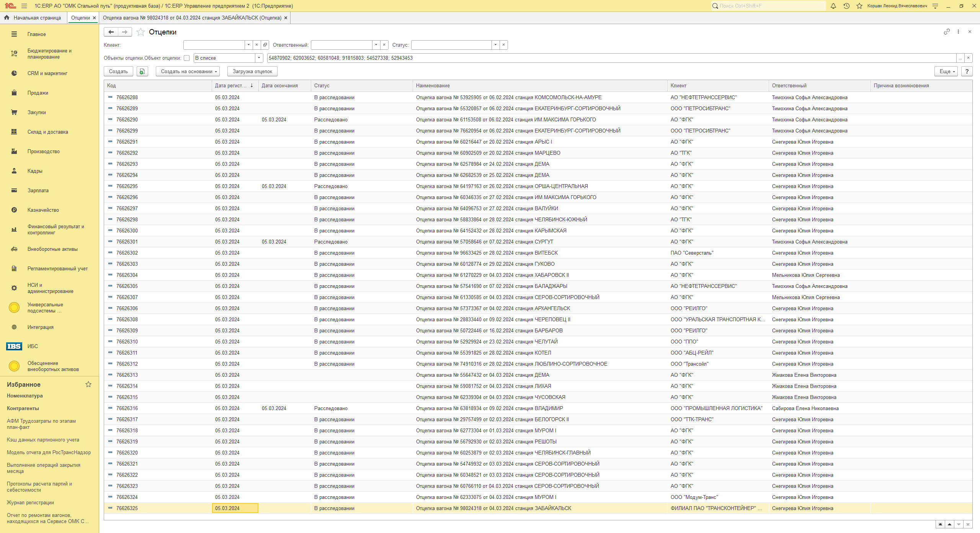Viewport: 980px width, 533px height.
Task: Close the Отцепка вагона № 98024318 tab
Action: pyautogui.click(x=286, y=18)
